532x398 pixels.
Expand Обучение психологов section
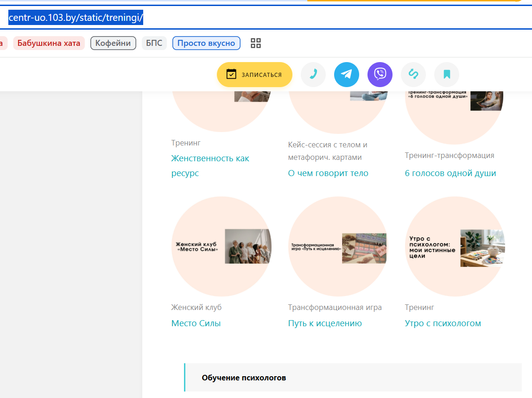353,378
